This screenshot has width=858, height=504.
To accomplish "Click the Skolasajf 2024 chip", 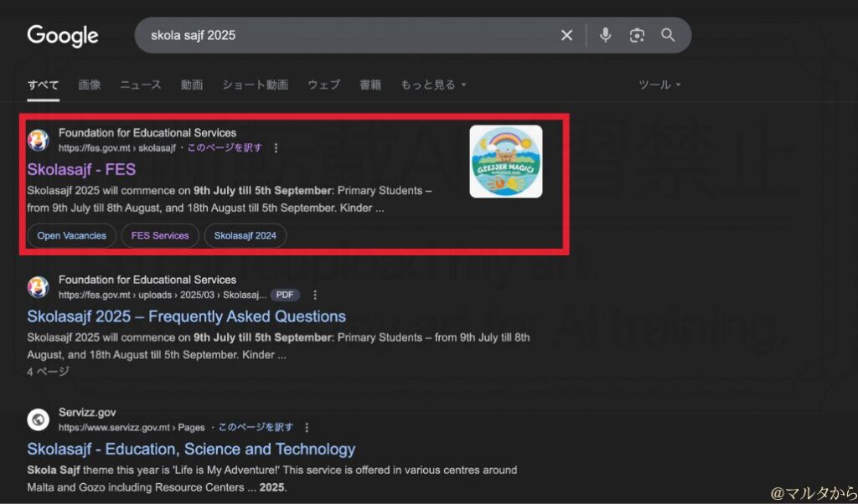I will pos(246,235).
